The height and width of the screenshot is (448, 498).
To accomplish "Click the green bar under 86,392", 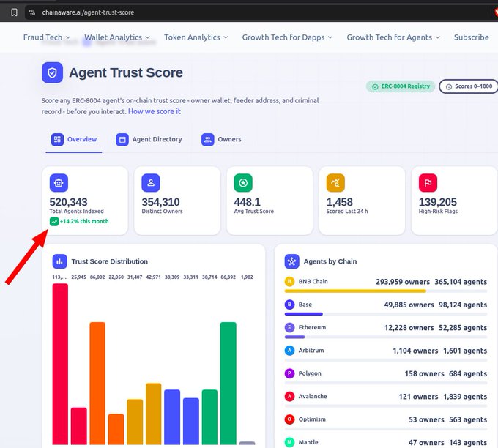I will (228, 384).
